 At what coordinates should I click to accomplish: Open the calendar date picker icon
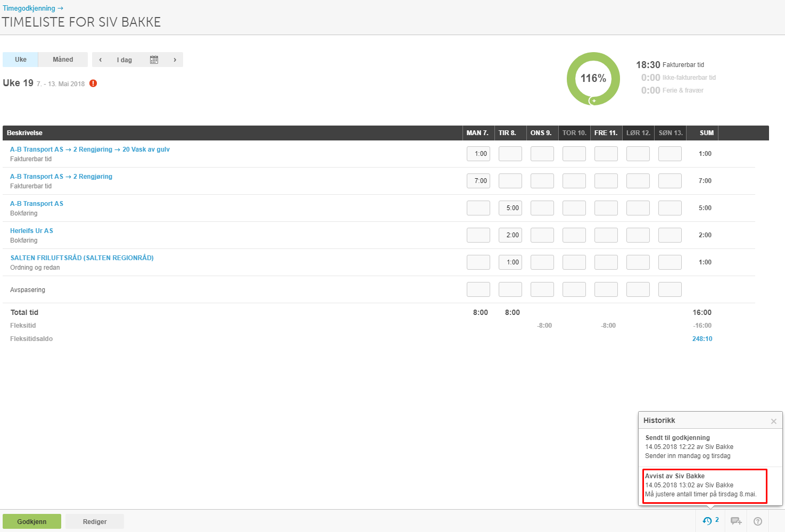click(154, 60)
